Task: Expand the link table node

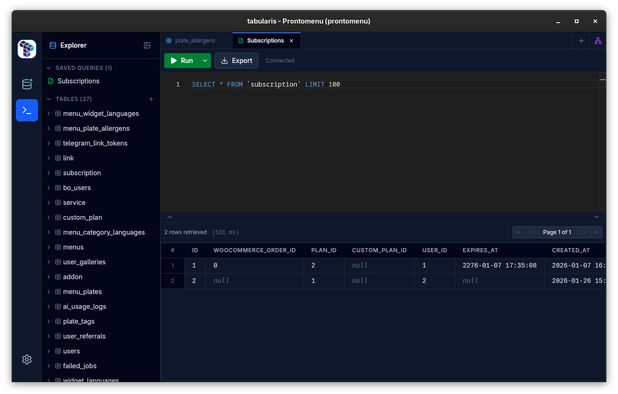Action: click(49, 158)
